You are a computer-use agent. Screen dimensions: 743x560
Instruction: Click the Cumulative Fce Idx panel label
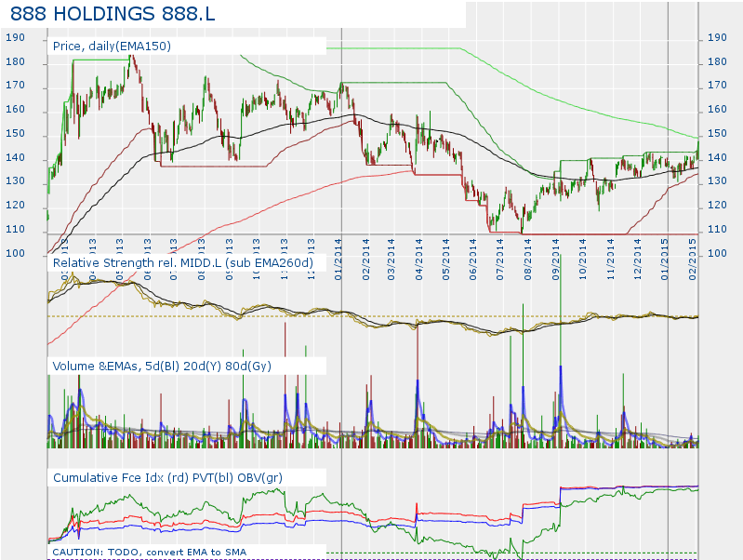167,477
